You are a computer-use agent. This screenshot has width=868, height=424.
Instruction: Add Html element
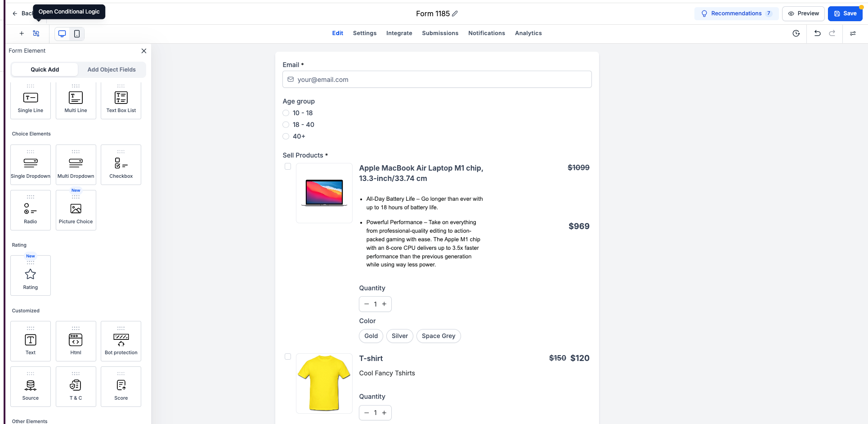point(76,341)
